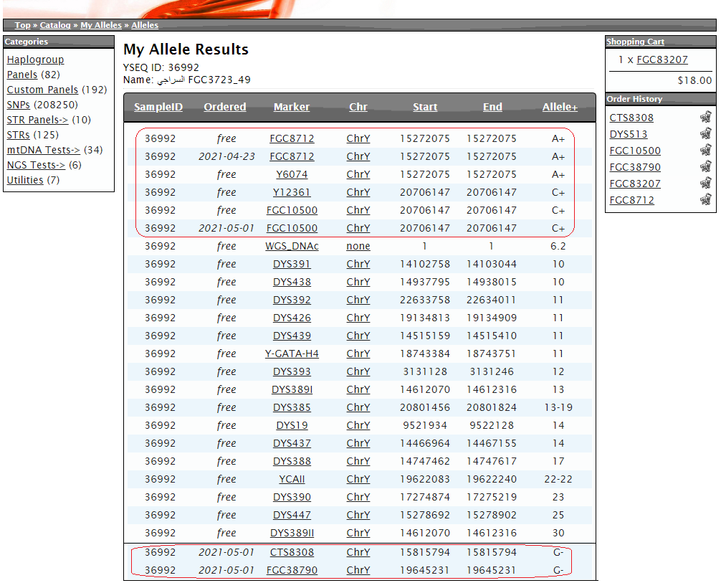Add FGC10500 to cart via its icon

click(705, 151)
